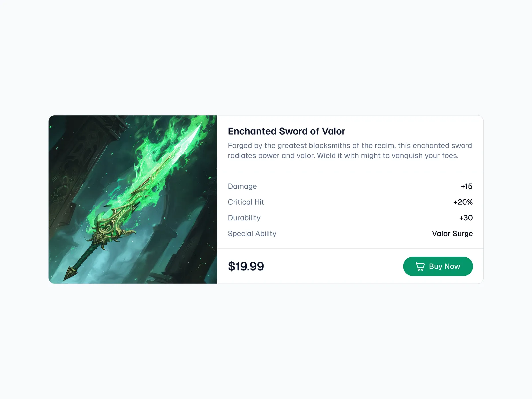532x399 pixels.
Task: Select the Valor Surge ability value
Action: pos(452,234)
